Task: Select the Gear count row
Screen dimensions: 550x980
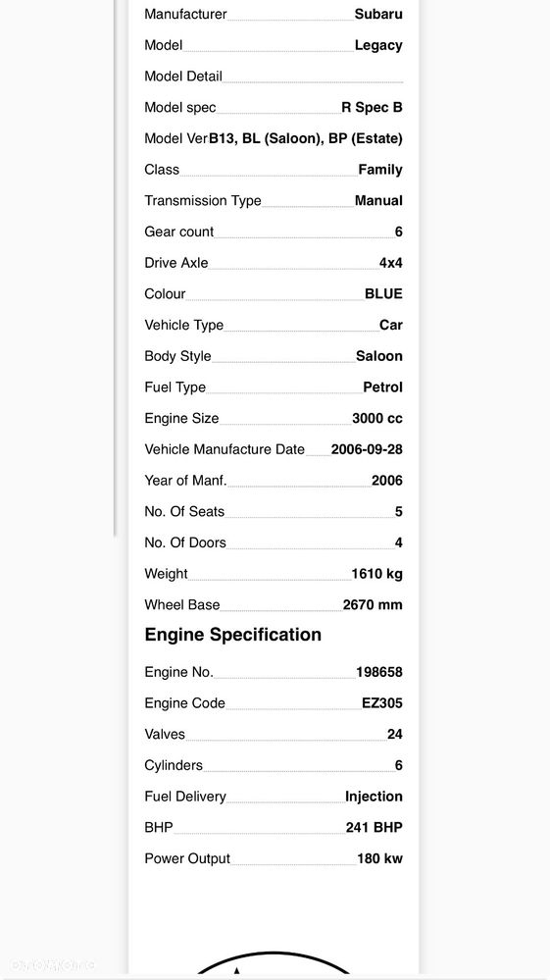Action: 274,232
